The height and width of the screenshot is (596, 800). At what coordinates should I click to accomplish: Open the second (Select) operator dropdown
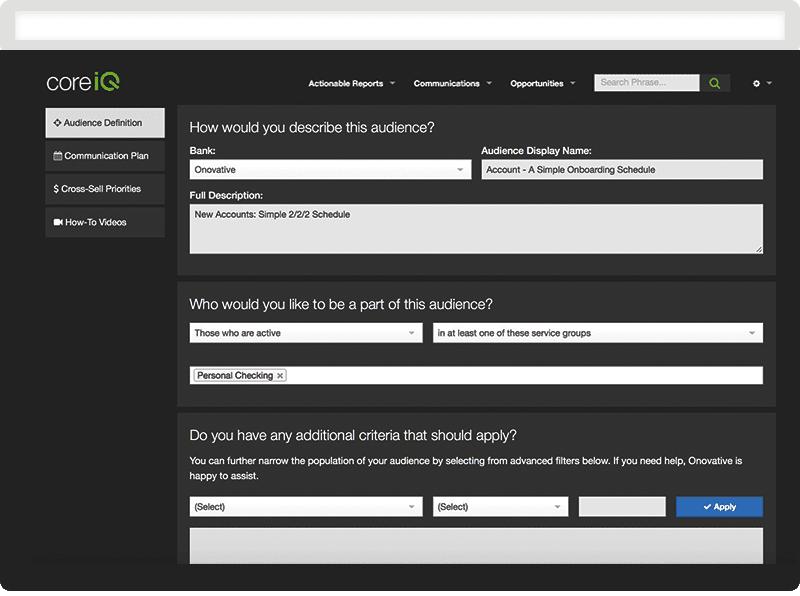tap(501, 507)
